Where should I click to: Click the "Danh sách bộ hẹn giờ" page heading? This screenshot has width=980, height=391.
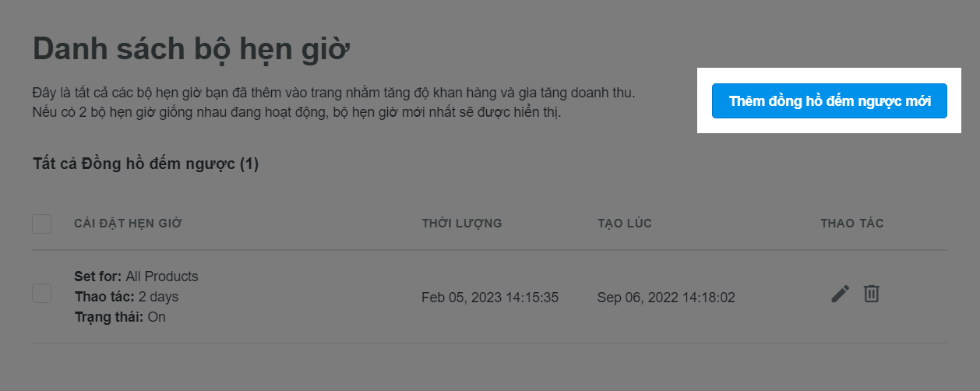192,51
